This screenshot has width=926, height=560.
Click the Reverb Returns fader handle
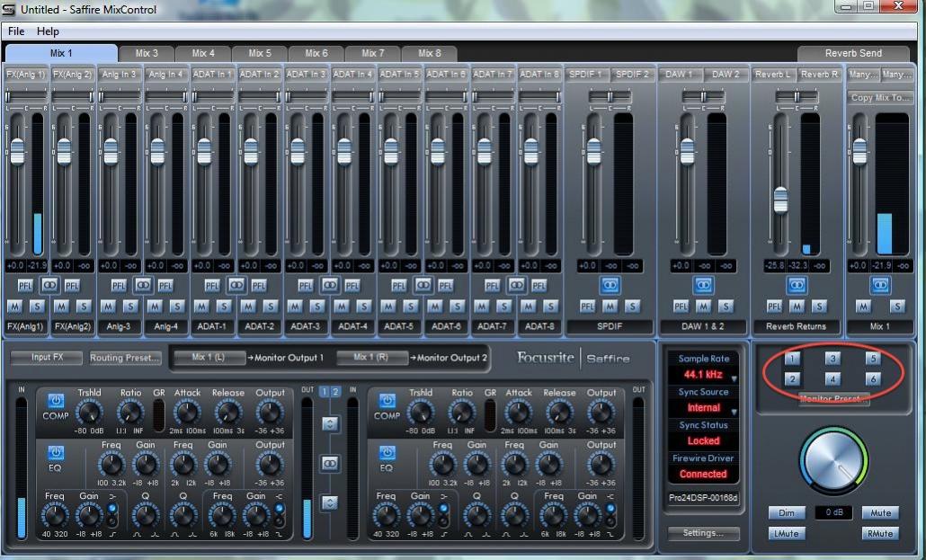click(x=780, y=200)
